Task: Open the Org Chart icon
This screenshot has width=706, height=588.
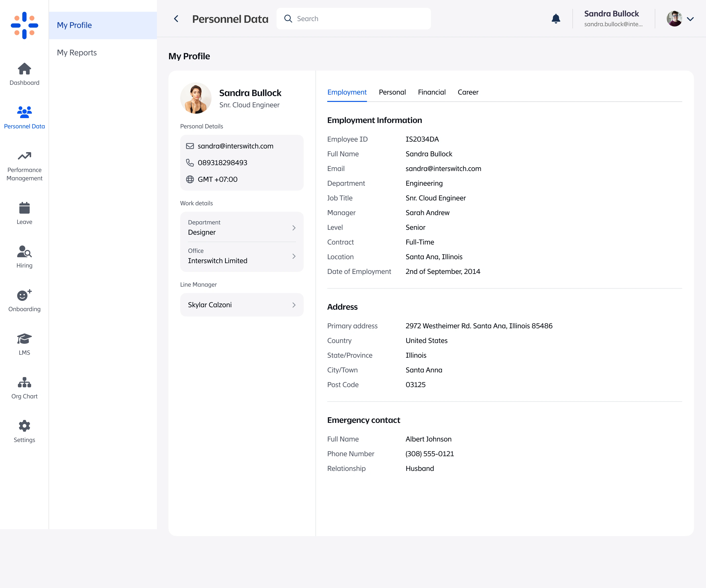Action: click(x=24, y=382)
